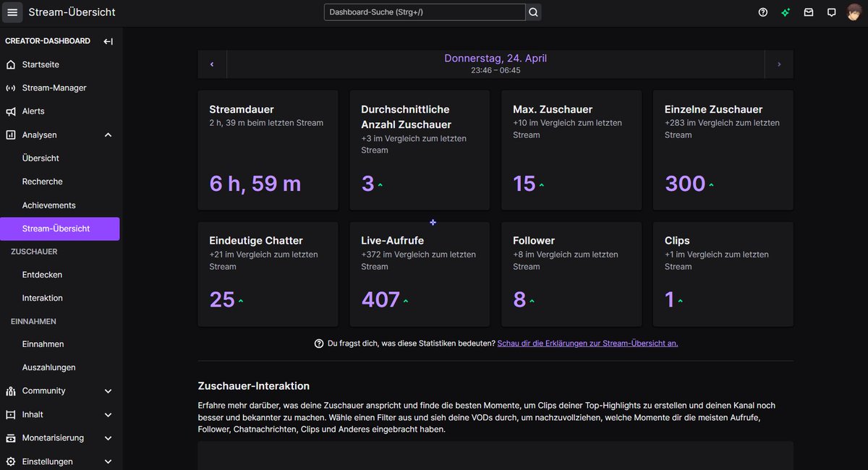Click the green sparkle highlights icon
The width and height of the screenshot is (868, 470).
[x=786, y=12]
